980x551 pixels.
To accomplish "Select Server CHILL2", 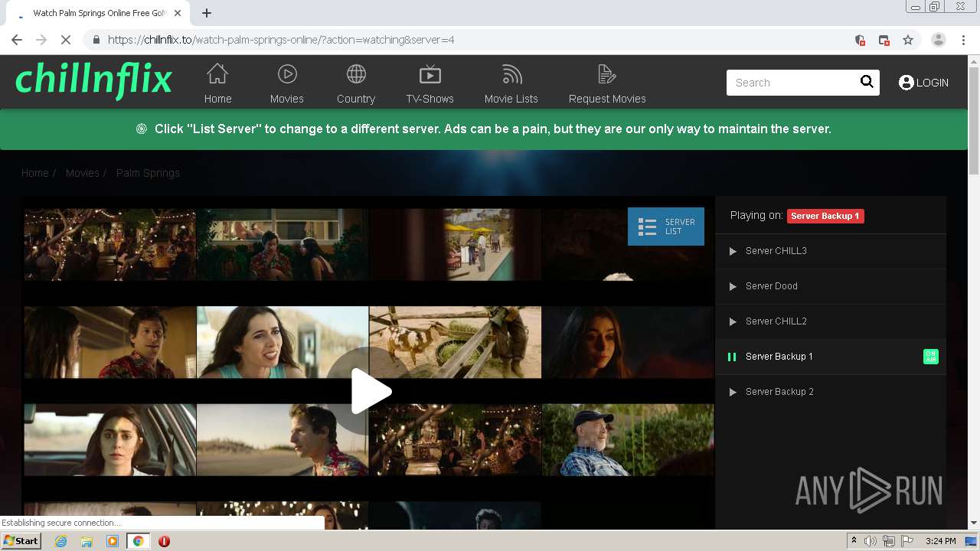I will tap(831, 321).
